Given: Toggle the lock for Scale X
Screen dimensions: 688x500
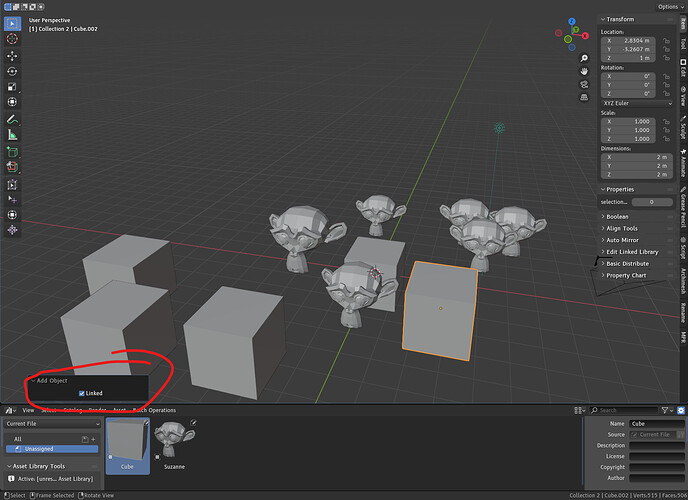Looking at the screenshot, I should (x=666, y=121).
